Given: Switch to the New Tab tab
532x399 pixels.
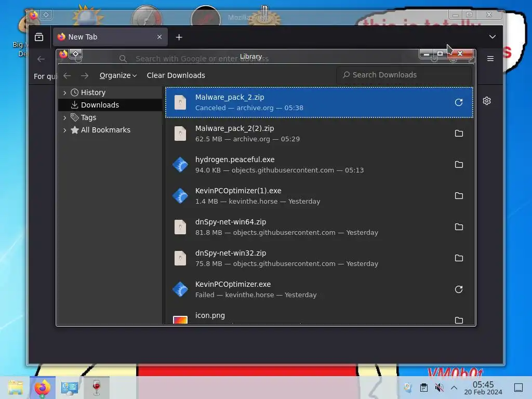Looking at the screenshot, I should [x=110, y=37].
